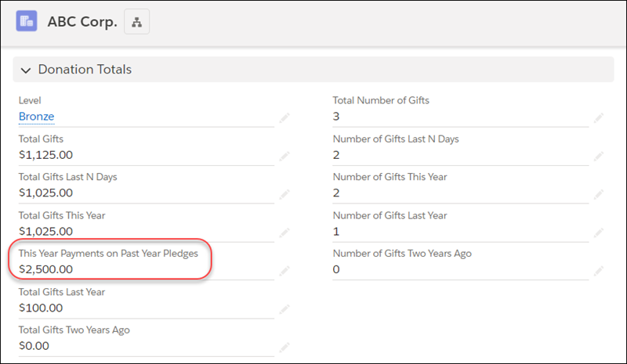Edit Total Gifts Last N Days pencil
This screenshot has width=627, height=364.
[285, 194]
